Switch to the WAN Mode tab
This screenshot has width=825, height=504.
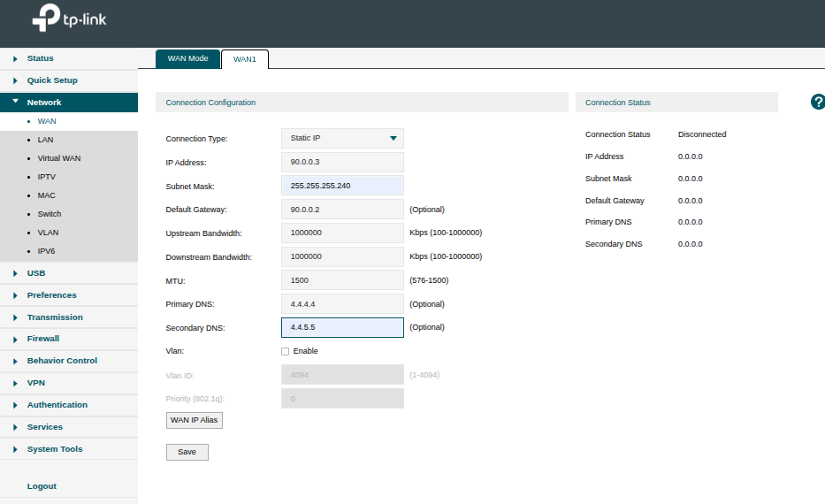(187, 58)
